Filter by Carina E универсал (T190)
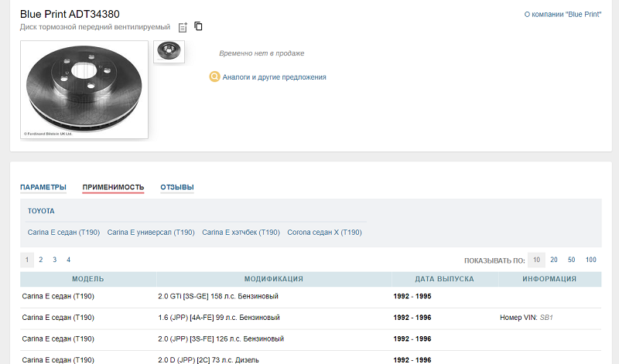The image size is (619, 364). click(151, 232)
